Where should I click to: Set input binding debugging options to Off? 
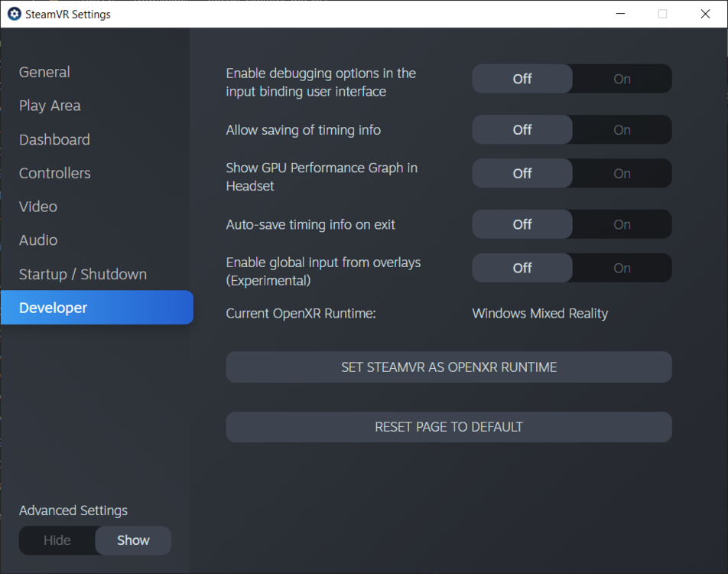[x=522, y=79]
